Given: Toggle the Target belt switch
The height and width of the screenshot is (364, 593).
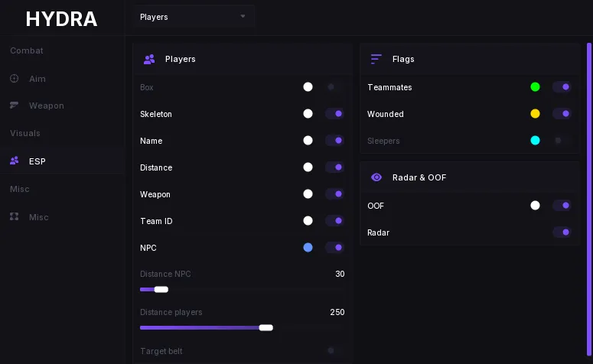Looking at the screenshot, I should tap(334, 351).
